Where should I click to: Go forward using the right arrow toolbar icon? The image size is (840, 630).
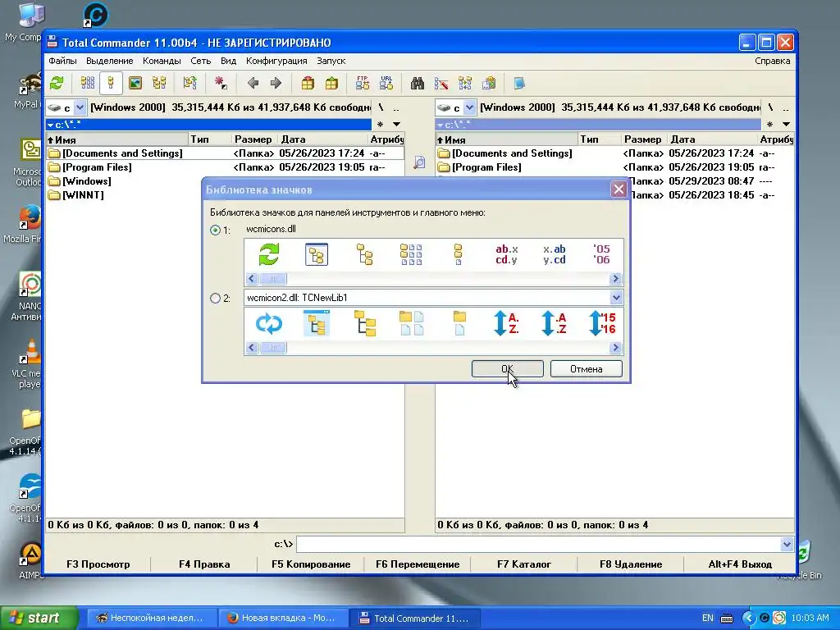[x=276, y=83]
